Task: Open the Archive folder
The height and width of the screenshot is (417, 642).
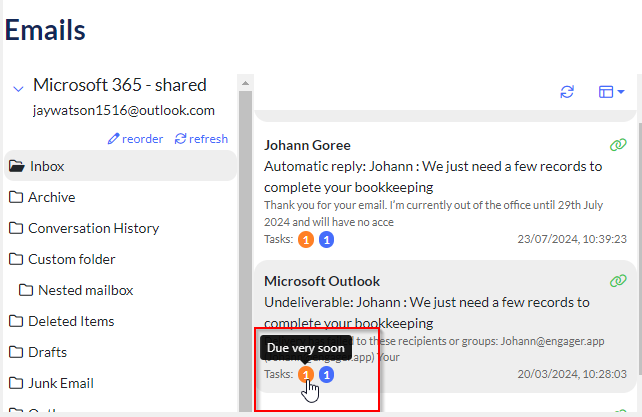Action: (51, 197)
